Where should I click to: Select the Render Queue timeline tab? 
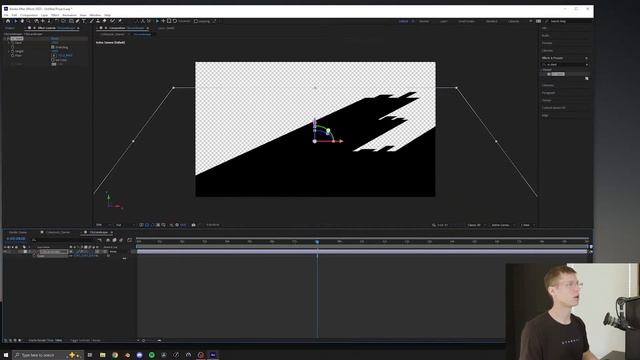click(x=18, y=232)
